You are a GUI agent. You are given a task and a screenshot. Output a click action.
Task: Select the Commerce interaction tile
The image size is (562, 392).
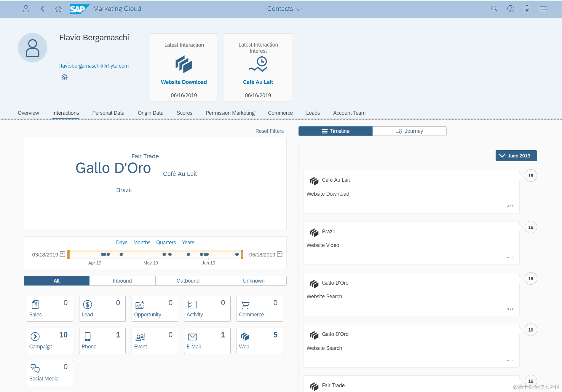pyautogui.click(x=260, y=309)
